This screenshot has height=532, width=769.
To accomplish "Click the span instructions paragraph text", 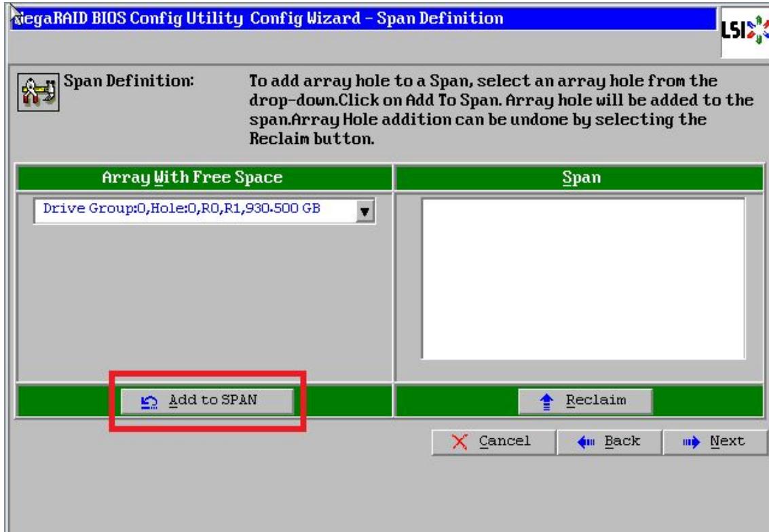I will click(501, 109).
